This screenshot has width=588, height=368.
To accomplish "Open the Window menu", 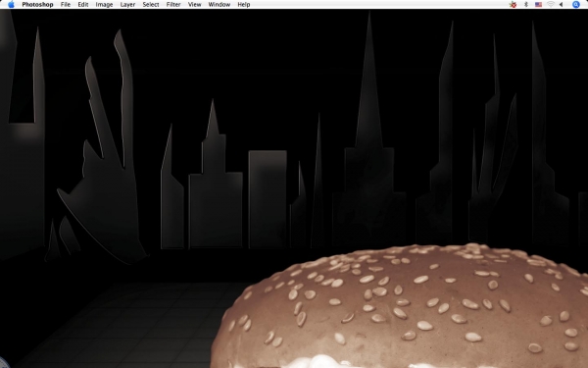I will click(220, 5).
